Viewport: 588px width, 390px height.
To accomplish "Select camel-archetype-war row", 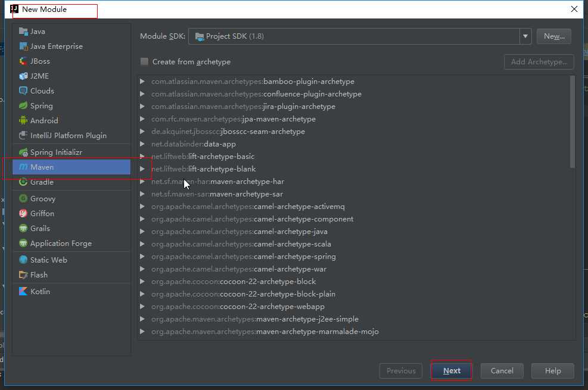I will point(354,269).
